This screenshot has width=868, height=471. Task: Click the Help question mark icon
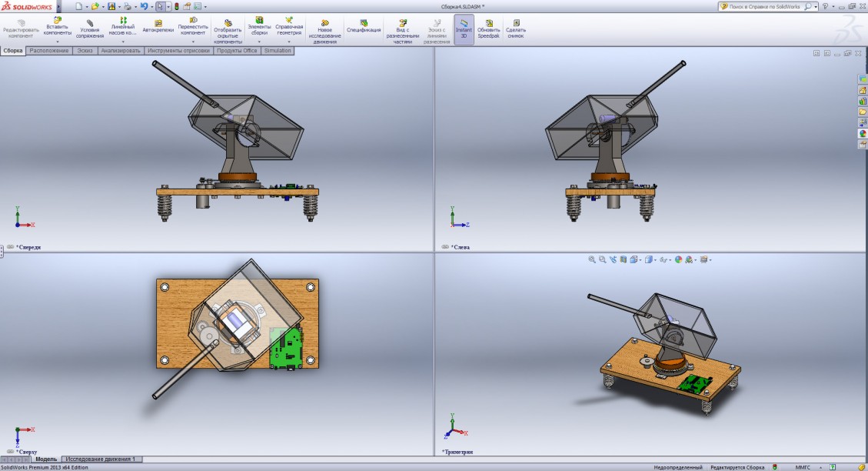click(826, 7)
